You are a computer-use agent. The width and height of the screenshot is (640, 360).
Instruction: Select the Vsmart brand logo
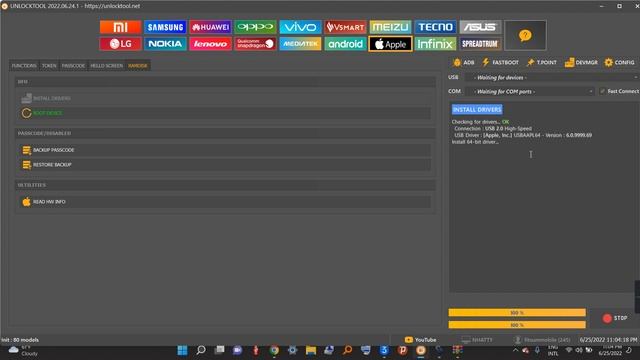[x=345, y=27]
